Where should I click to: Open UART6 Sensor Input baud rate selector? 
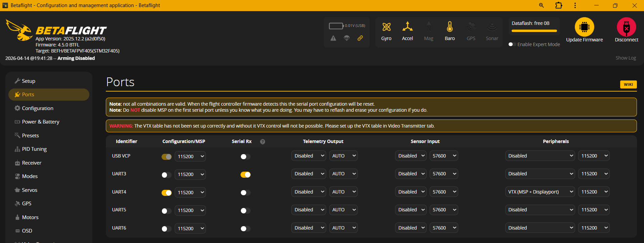444,228
